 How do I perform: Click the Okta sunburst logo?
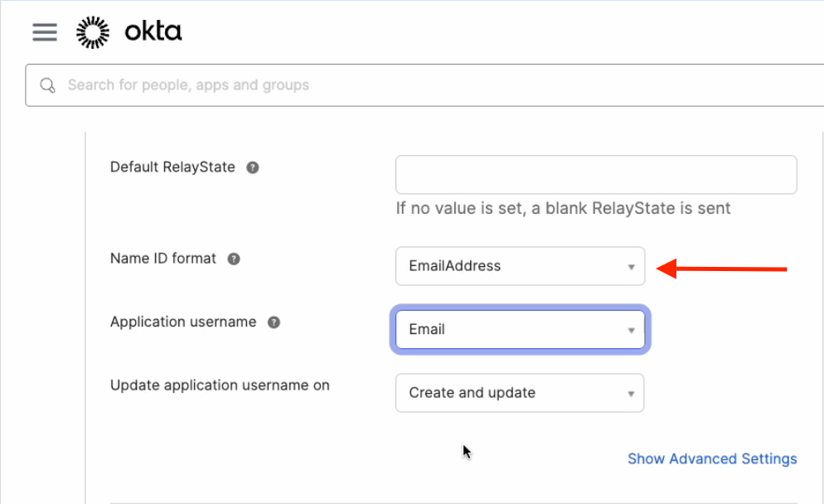[92, 32]
